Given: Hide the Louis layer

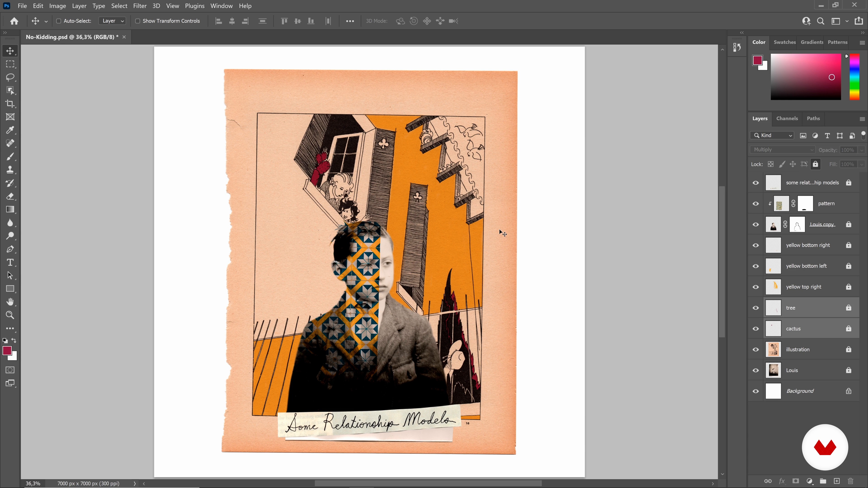Looking at the screenshot, I should [x=756, y=370].
